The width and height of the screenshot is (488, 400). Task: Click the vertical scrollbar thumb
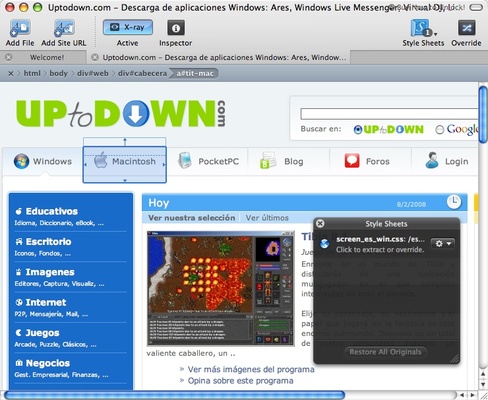[483, 115]
